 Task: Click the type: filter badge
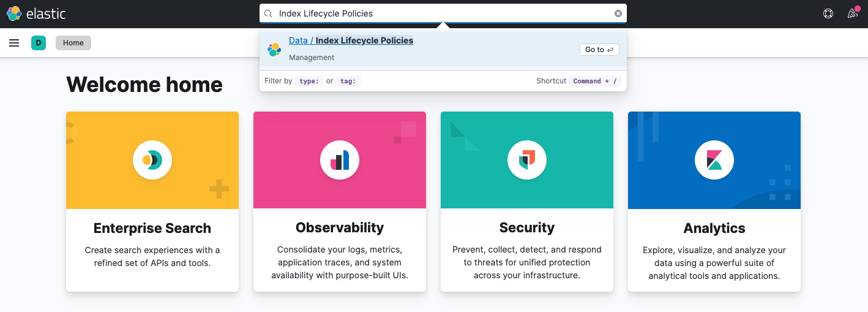pyautogui.click(x=309, y=81)
